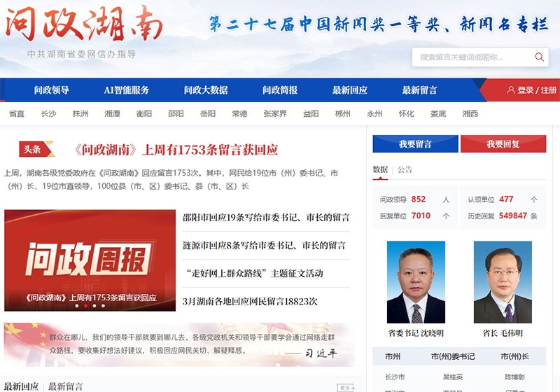
Task: Open headline 上周有1753条留言获回应
Action: pyautogui.click(x=176, y=150)
